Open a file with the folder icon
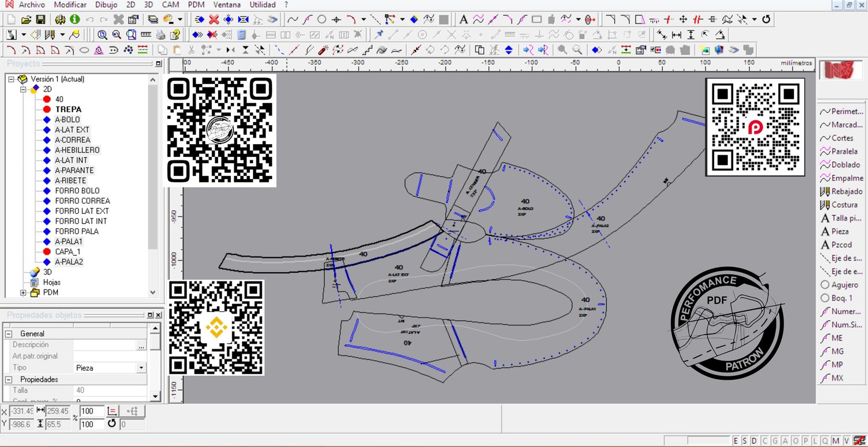The width and height of the screenshot is (868, 447). tap(26, 20)
